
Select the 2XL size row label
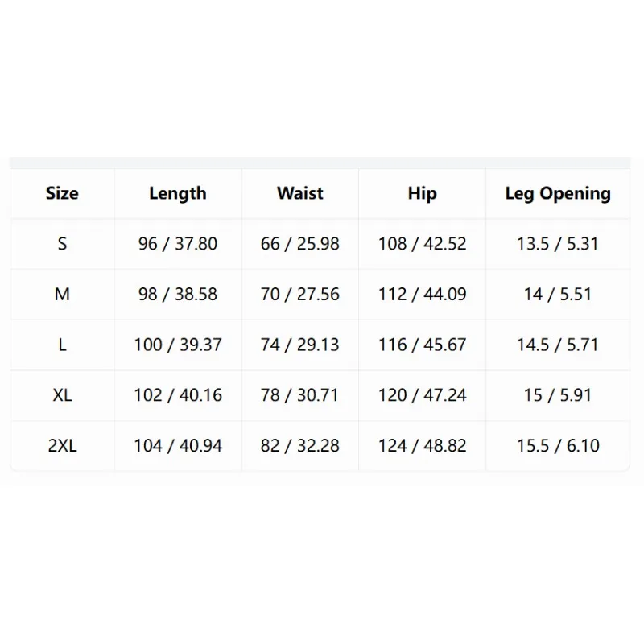pyautogui.click(x=62, y=446)
